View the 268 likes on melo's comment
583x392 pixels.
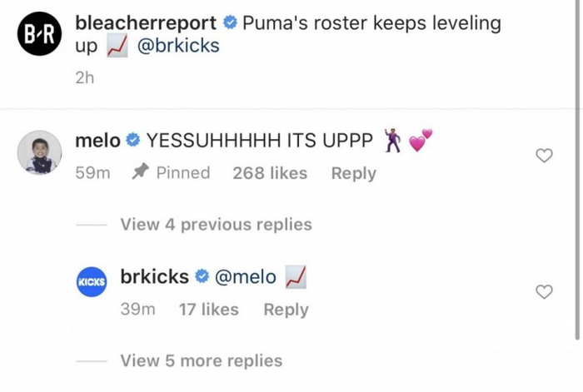pos(270,173)
